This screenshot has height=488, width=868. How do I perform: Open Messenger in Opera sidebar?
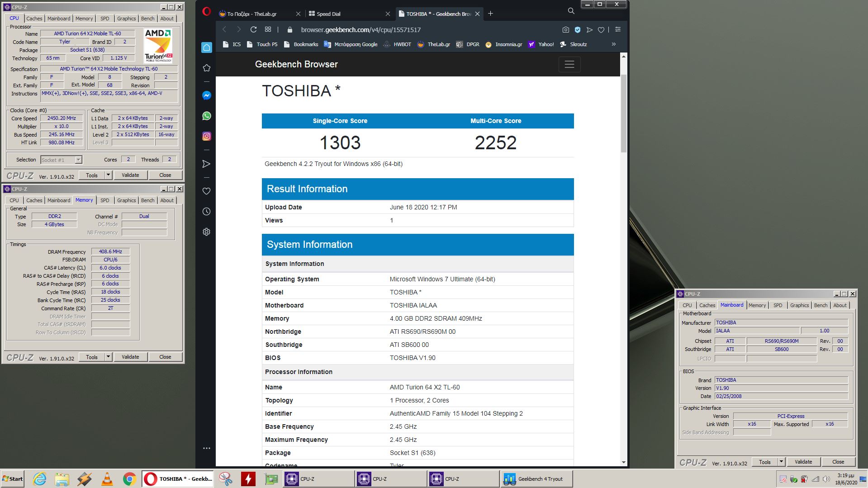click(206, 95)
